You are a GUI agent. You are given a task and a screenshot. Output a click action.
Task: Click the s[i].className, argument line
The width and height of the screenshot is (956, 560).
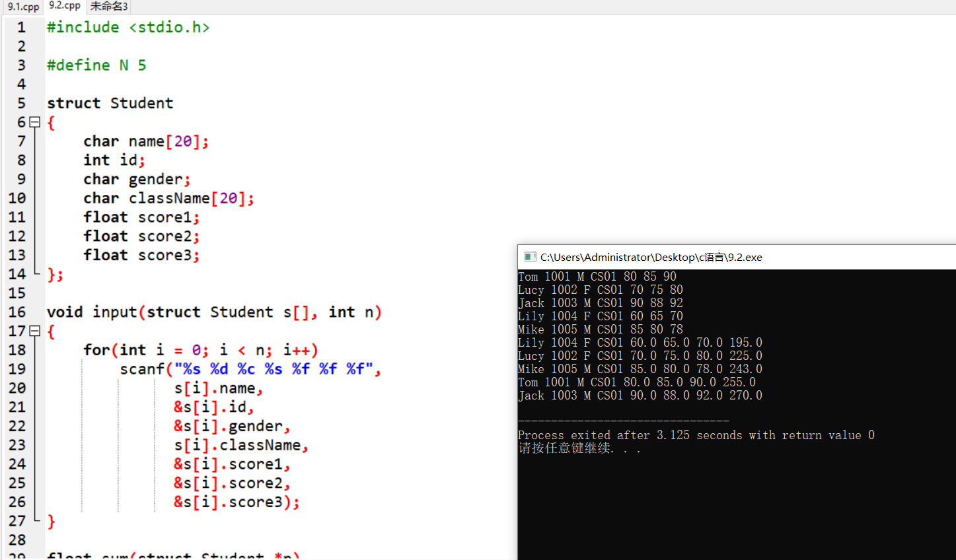tap(241, 445)
